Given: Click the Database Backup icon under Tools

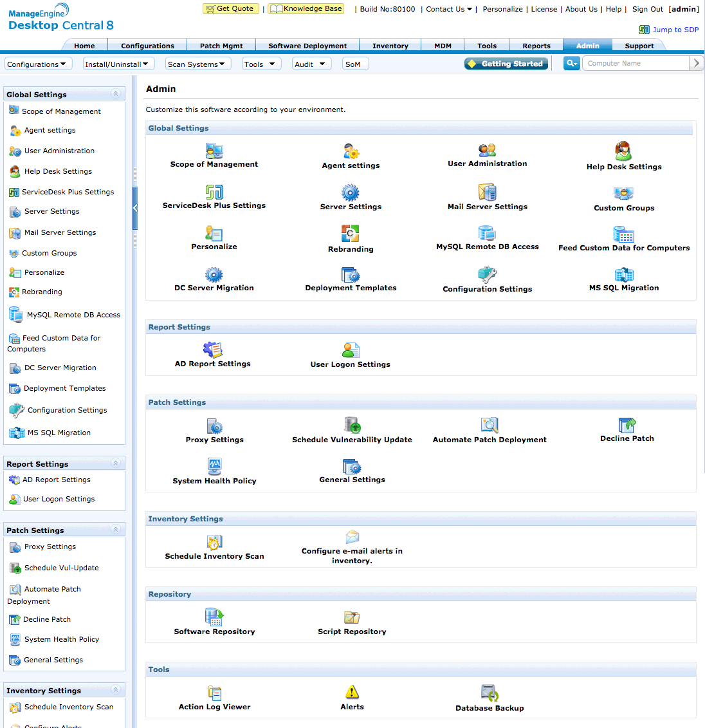Looking at the screenshot, I should [x=490, y=693].
